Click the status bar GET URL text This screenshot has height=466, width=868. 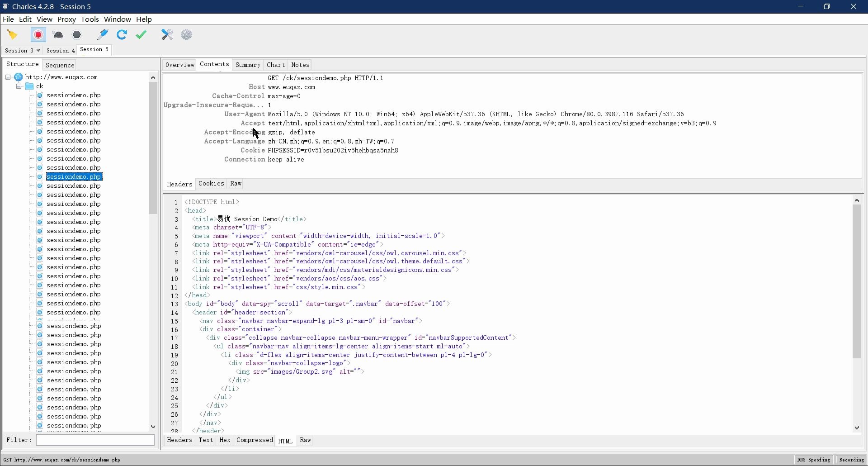click(x=62, y=460)
